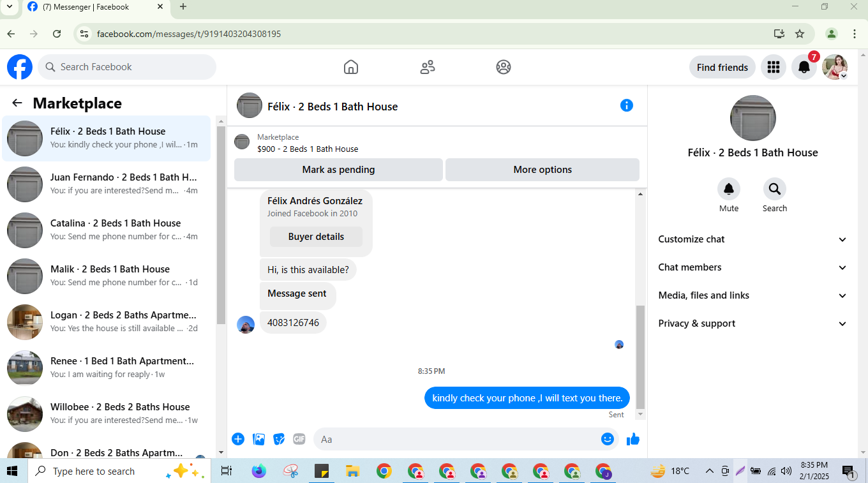Screen dimensions: 868x483
Task: Navigate back with browser back arrow
Action: point(11,34)
